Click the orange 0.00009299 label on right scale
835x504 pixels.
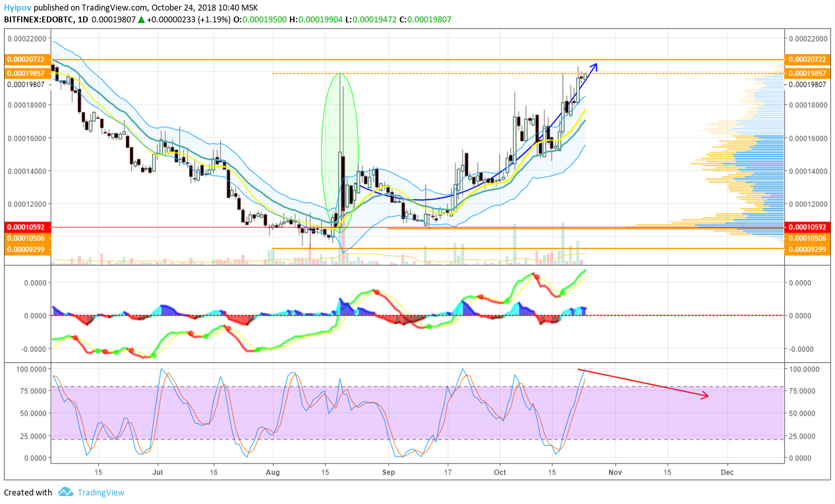(x=806, y=249)
